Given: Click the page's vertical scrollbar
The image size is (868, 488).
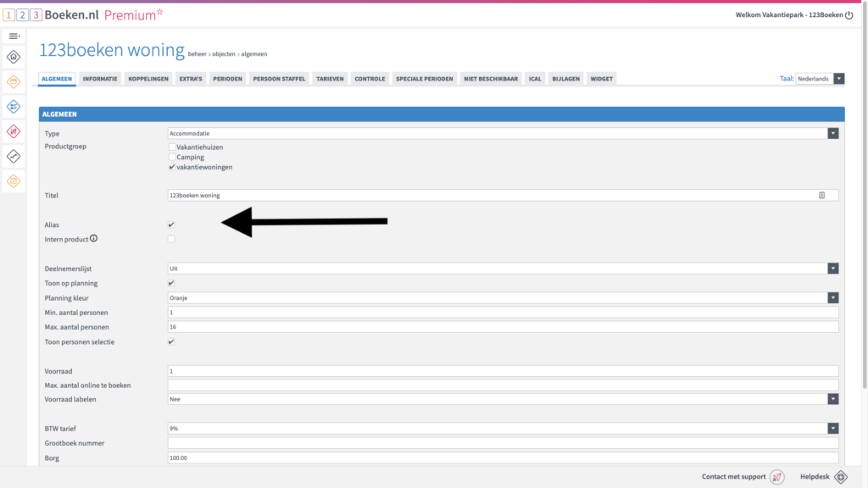Looking at the screenshot, I should pos(864,194).
